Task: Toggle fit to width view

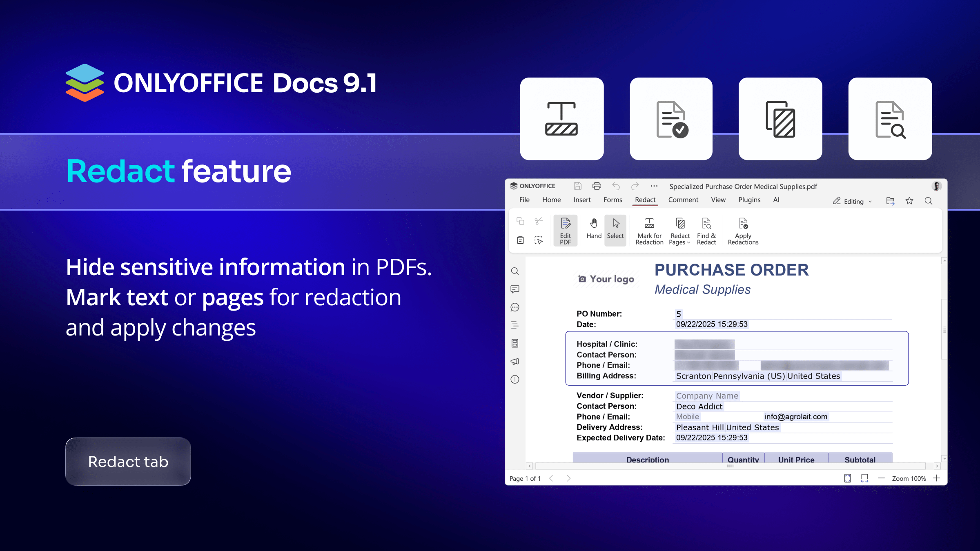Action: tap(864, 478)
